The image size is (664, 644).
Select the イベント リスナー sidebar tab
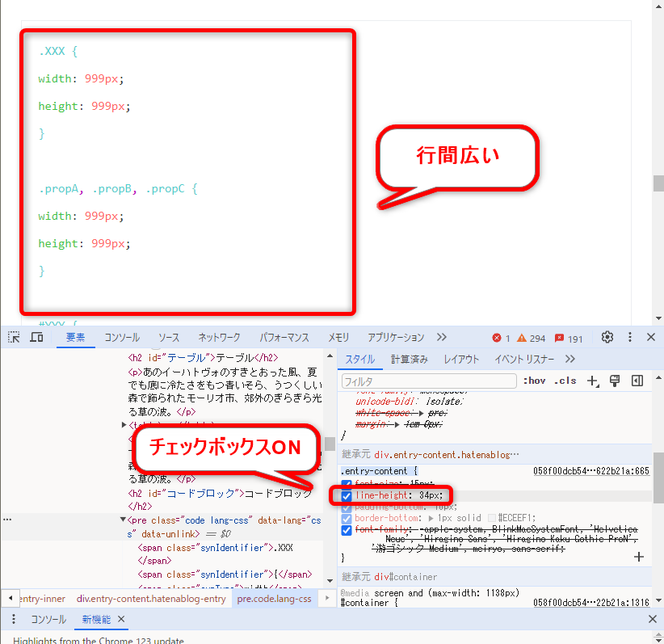524,360
